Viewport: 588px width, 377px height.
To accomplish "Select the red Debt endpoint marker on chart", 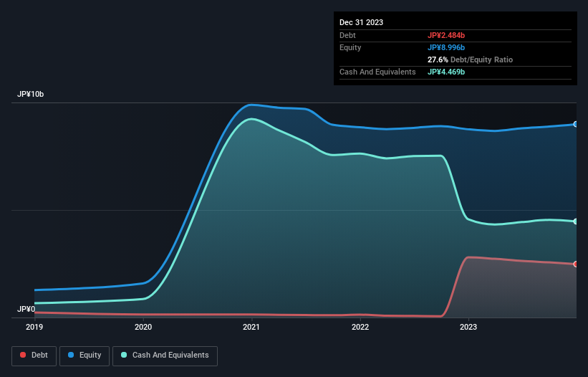I will point(576,264).
